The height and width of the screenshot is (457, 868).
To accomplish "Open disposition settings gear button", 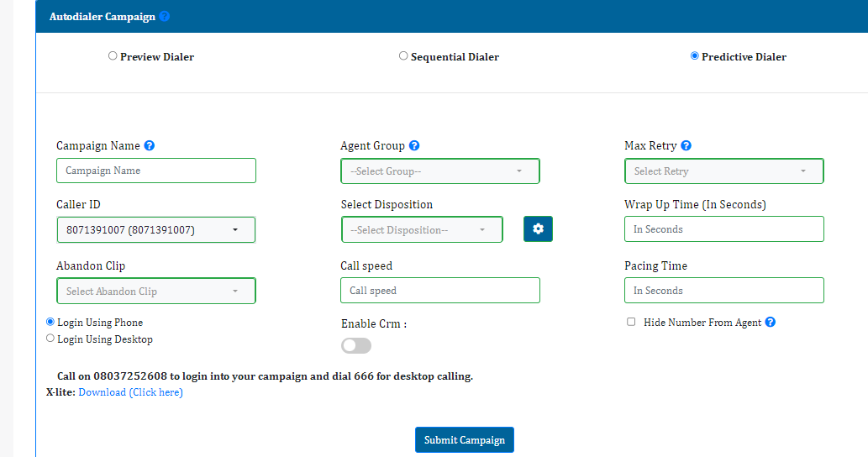I will click(538, 229).
